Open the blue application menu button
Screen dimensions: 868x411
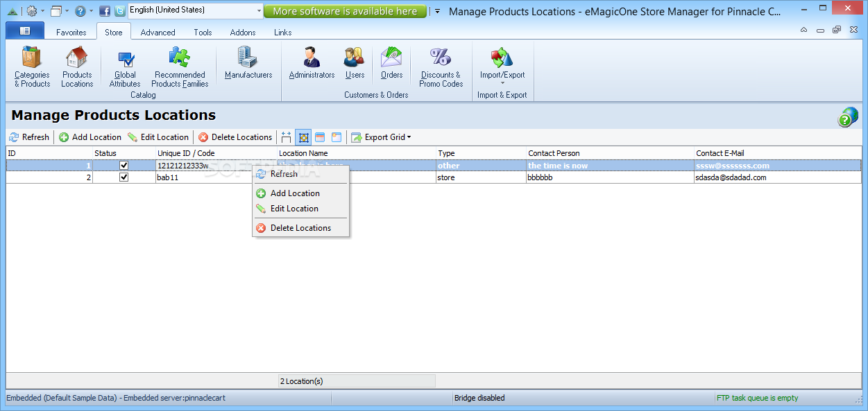(x=25, y=30)
